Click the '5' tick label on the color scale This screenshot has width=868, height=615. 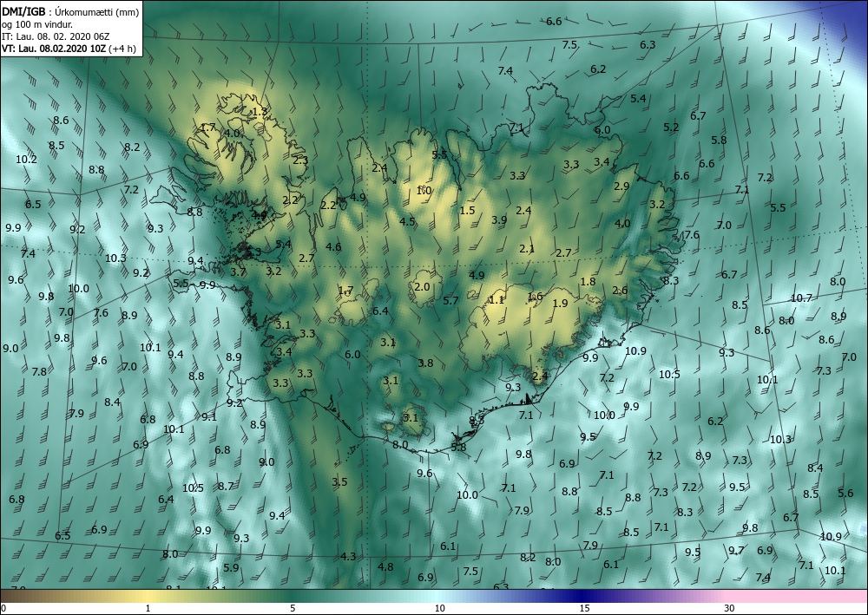[x=293, y=608]
